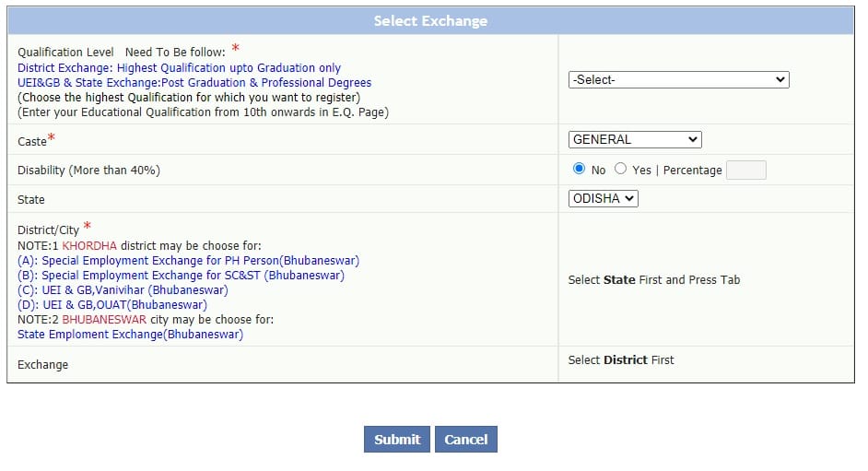The height and width of the screenshot is (471, 868).
Task: Click the 'Select Exchange' header bar
Action: click(430, 20)
